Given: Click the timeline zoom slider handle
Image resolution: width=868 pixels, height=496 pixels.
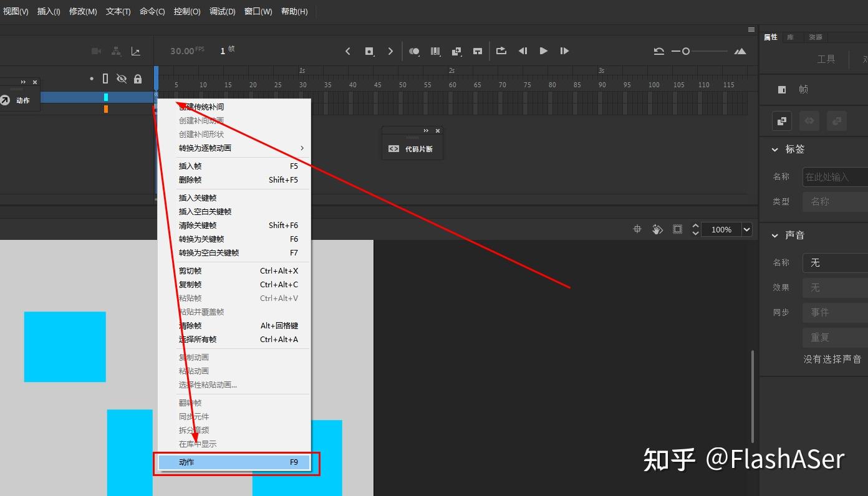Looking at the screenshot, I should tap(686, 51).
